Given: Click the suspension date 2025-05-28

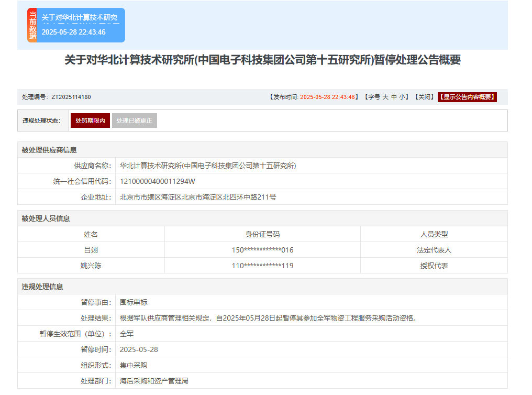Looking at the screenshot, I should point(139,349).
